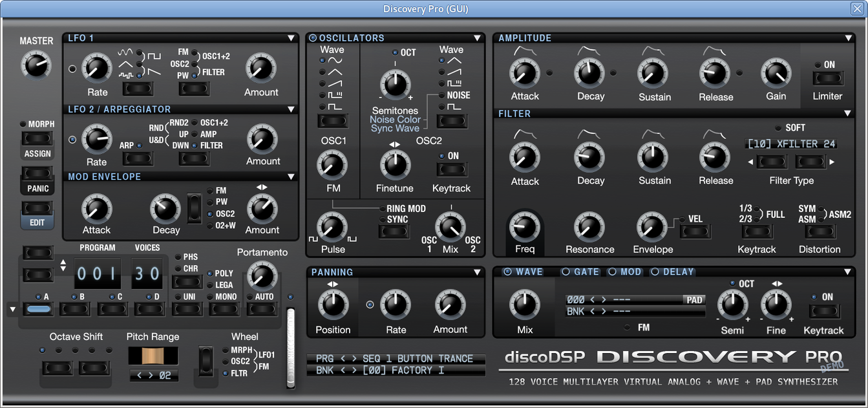The width and height of the screenshot is (868, 408).
Task: Click the Distortion mode selector button
Action: tap(820, 231)
